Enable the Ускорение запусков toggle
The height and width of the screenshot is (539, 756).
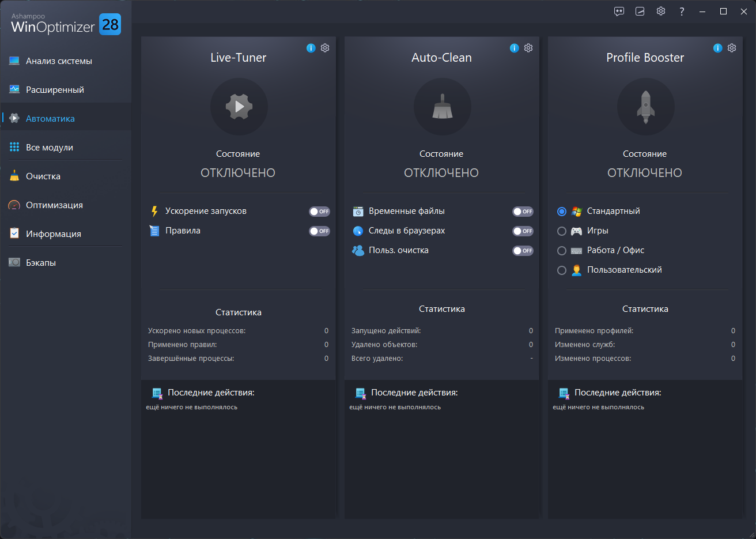point(319,212)
